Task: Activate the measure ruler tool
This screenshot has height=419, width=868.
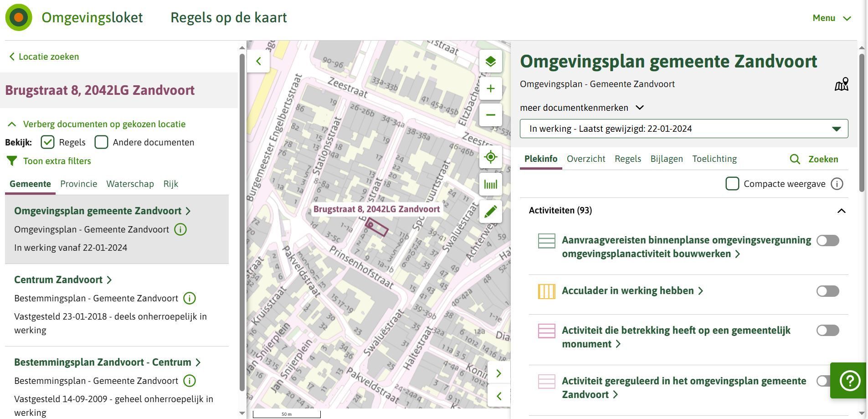Action: [x=490, y=184]
